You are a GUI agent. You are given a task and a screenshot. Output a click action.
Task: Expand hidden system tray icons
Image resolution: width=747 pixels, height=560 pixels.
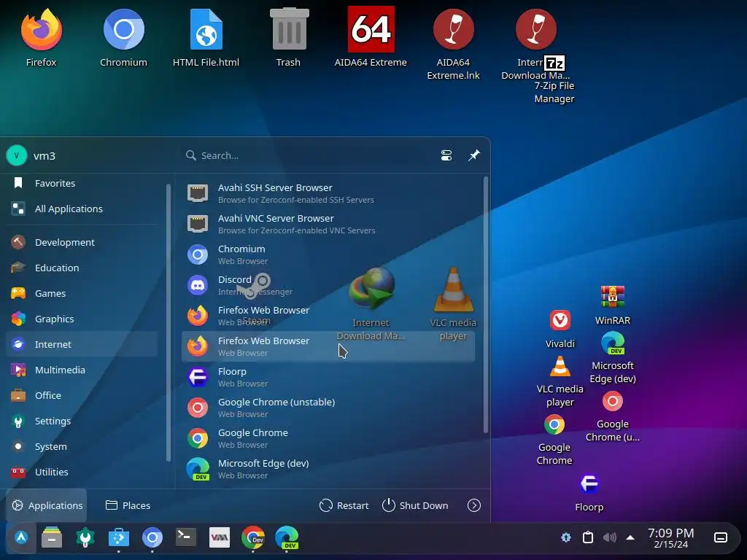pos(630,537)
